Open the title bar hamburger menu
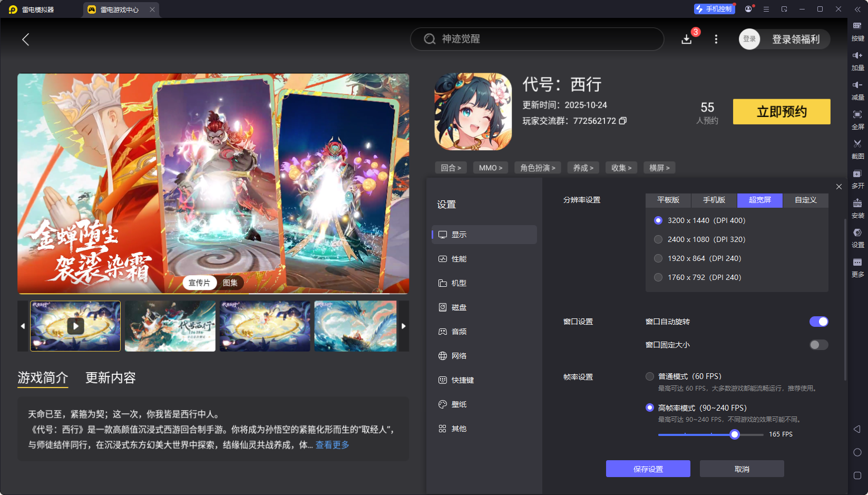Viewport: 868px width, 495px height. point(766,9)
